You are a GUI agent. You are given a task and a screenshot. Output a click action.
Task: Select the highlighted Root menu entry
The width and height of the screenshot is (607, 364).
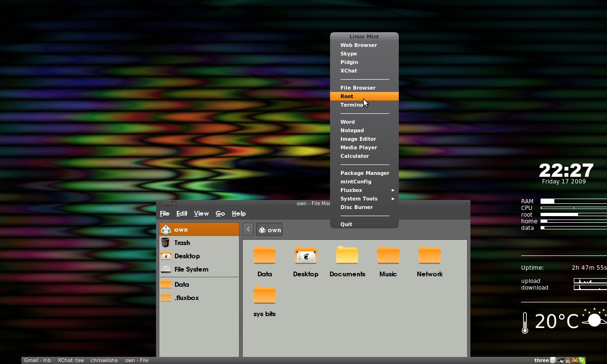[364, 96]
